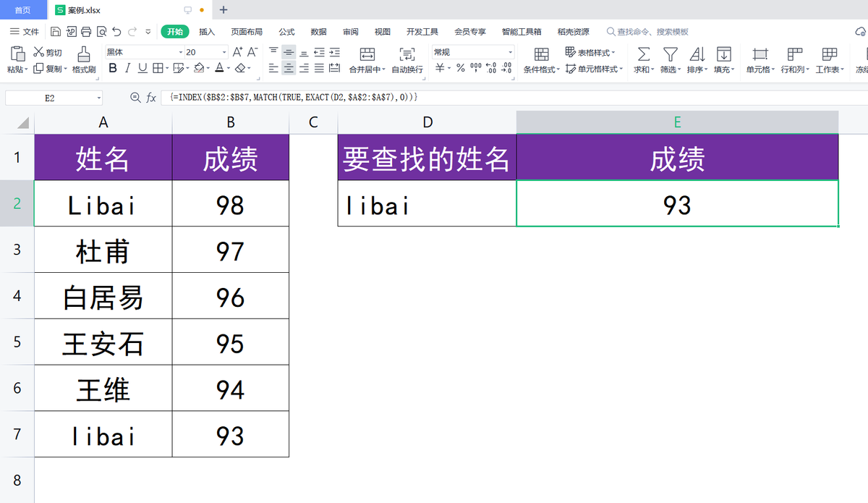The image size is (868, 503).
Task: Click the Copy (复制) icon
Action: pos(39,69)
